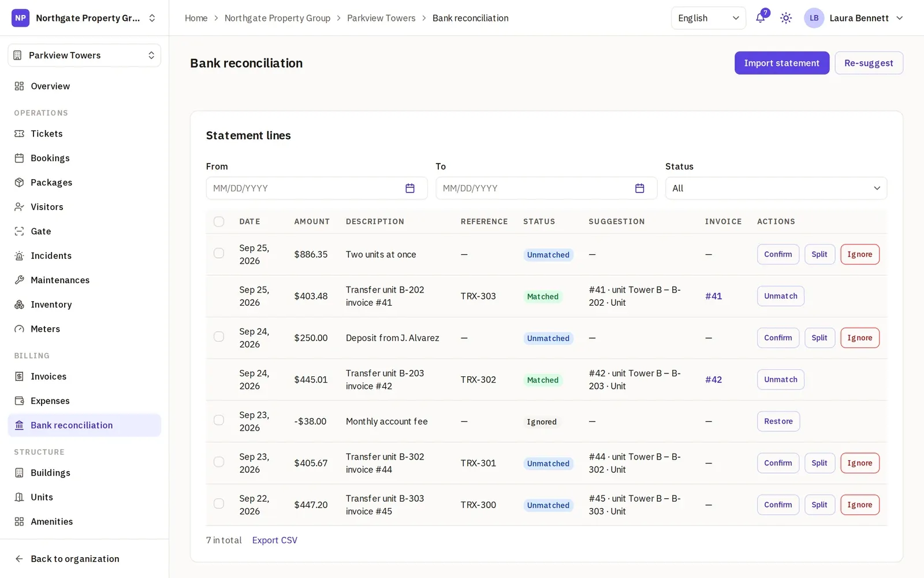The height and width of the screenshot is (578, 924).
Task: Go to Home in the breadcrumb
Action: [x=196, y=18]
